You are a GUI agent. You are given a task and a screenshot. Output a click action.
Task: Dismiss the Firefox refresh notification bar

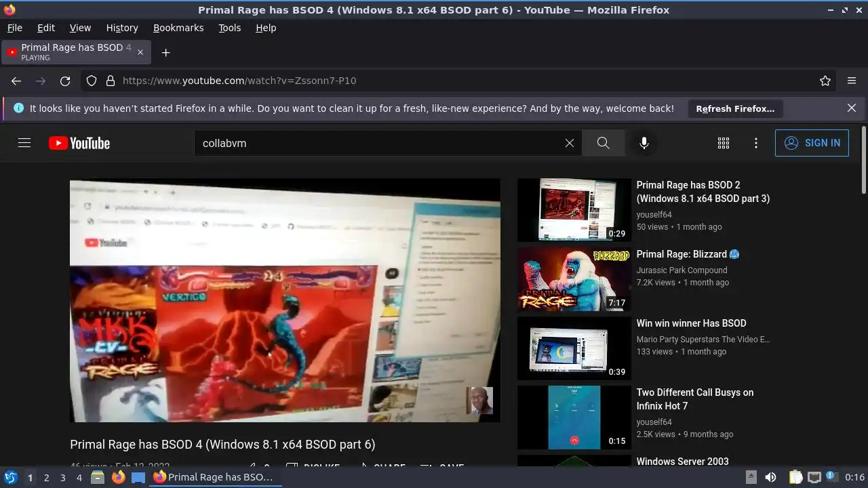(852, 108)
